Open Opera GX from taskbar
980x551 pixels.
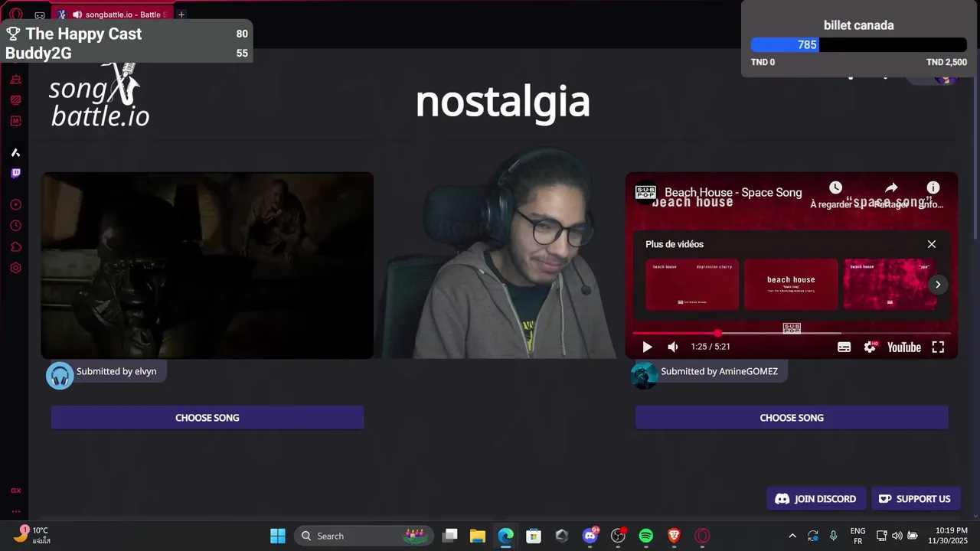(702, 536)
